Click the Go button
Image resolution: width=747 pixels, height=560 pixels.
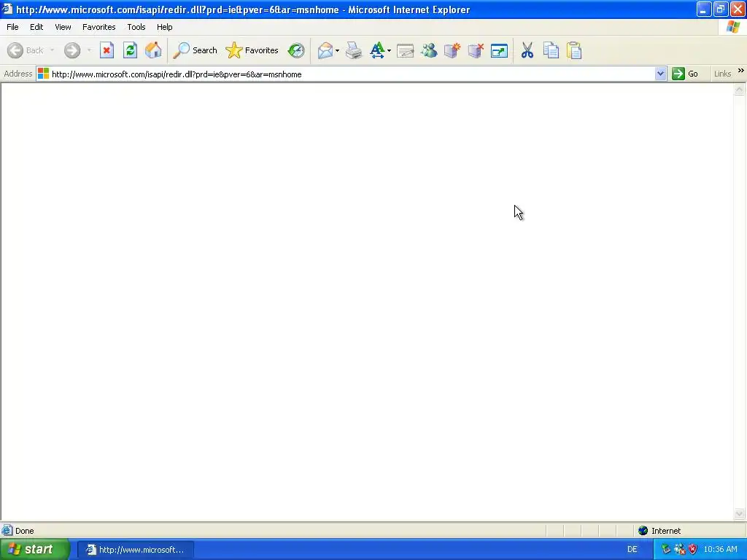pyautogui.click(x=685, y=74)
